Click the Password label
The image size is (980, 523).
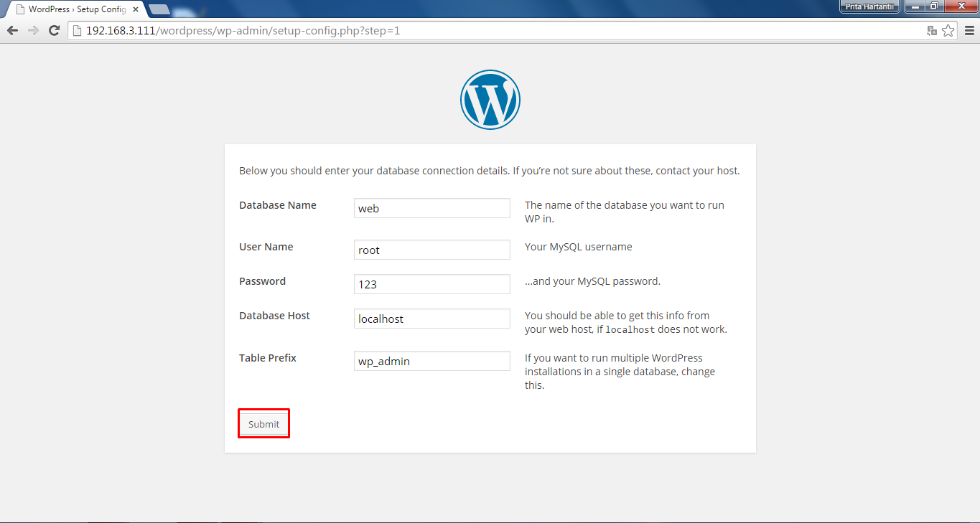(x=262, y=281)
